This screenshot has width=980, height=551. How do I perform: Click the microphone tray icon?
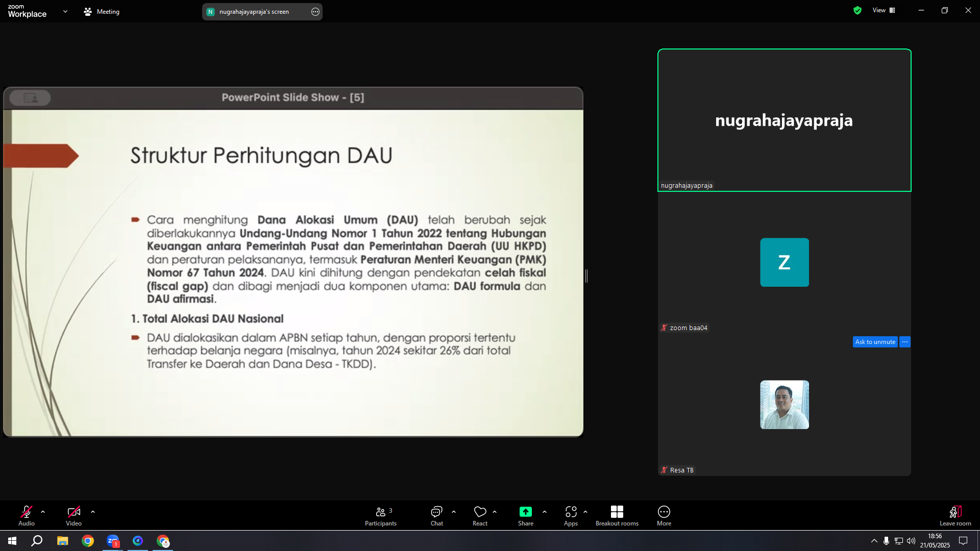(887, 541)
